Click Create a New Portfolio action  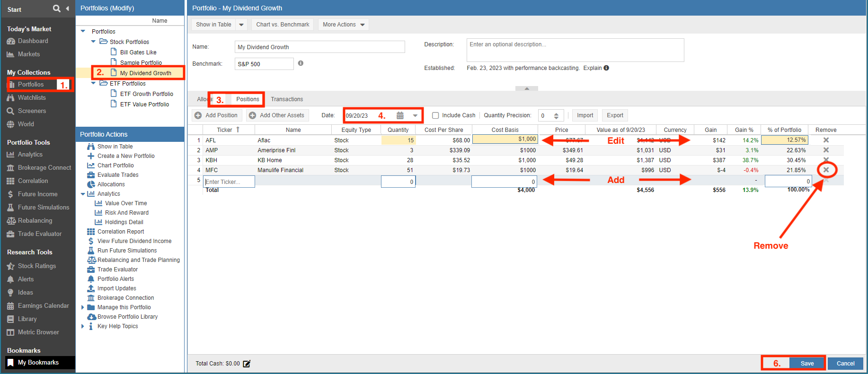tap(126, 156)
